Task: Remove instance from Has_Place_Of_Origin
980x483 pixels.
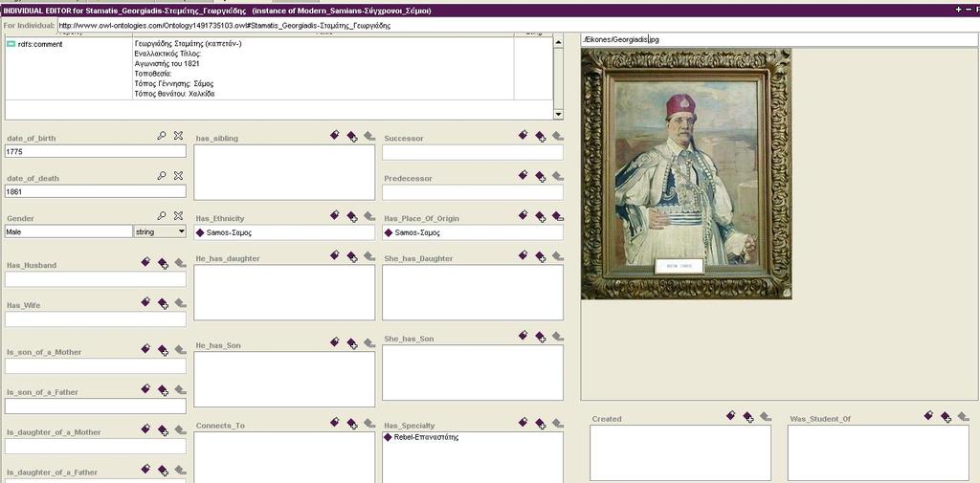Action: (558, 216)
